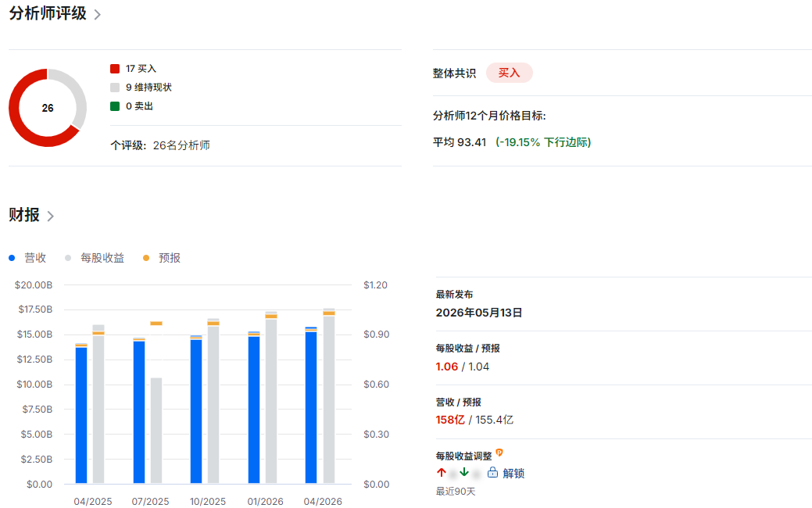
Task: Click the lock icon beside 解锁
Action: tap(492, 472)
